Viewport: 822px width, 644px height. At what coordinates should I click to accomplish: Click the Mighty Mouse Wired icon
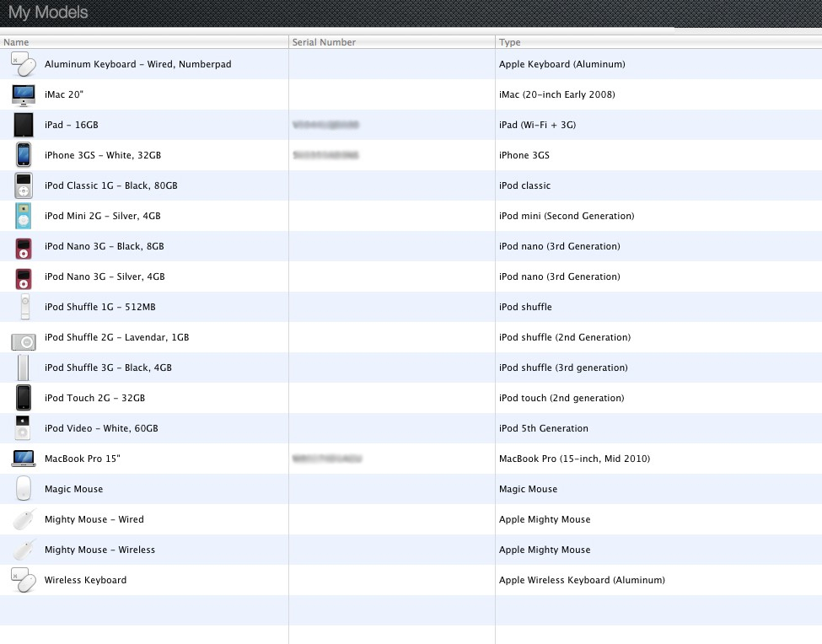click(24, 519)
